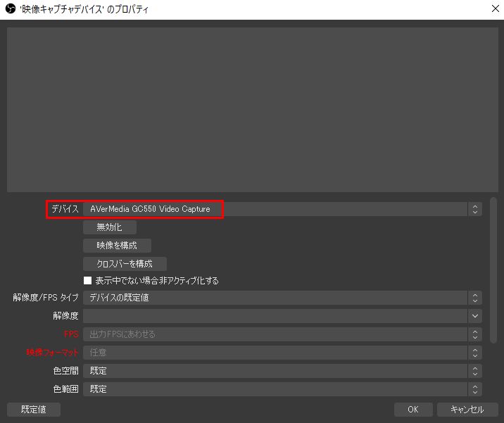Open the 色範囲 dropdown

[282, 389]
